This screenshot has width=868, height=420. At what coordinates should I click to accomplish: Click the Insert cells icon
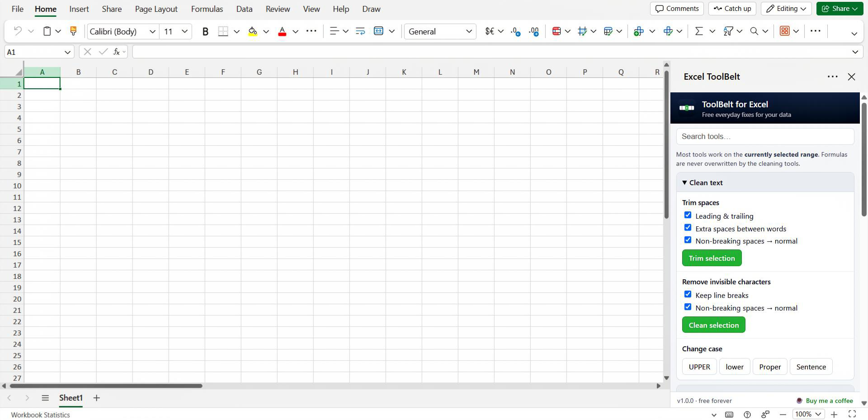coord(638,31)
